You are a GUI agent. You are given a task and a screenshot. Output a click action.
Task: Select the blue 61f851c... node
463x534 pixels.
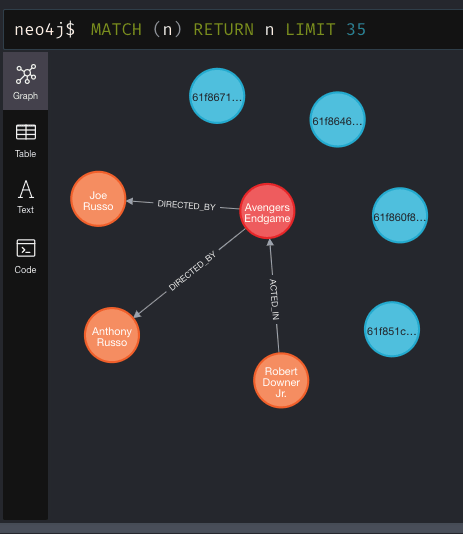[392, 329]
